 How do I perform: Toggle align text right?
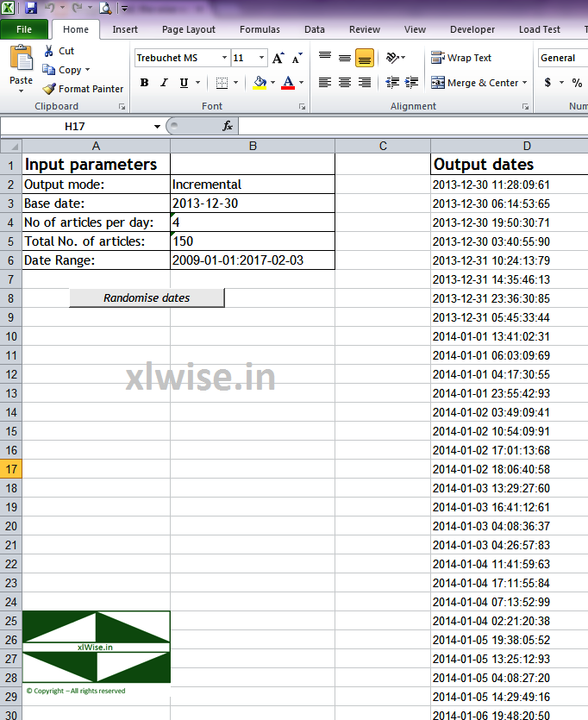(x=365, y=82)
